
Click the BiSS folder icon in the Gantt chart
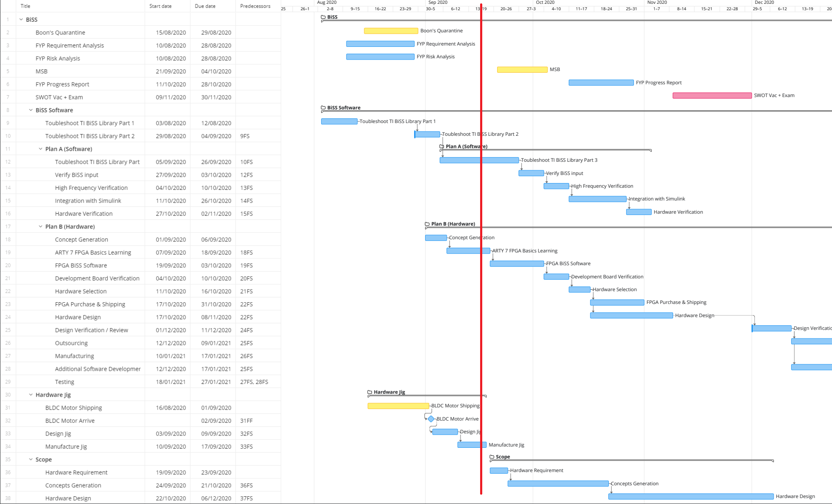[323, 17]
